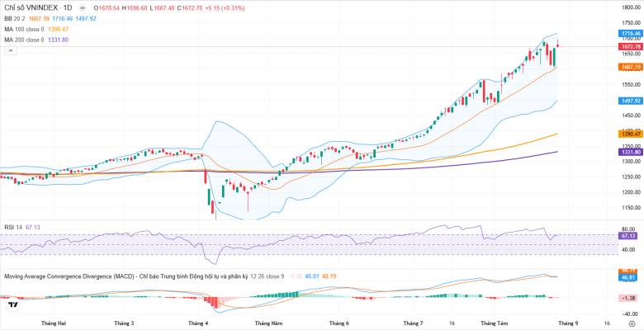The width and height of the screenshot is (644, 330).
Task: Click the pink -1.38 histogram axis label
Action: coord(630,298)
